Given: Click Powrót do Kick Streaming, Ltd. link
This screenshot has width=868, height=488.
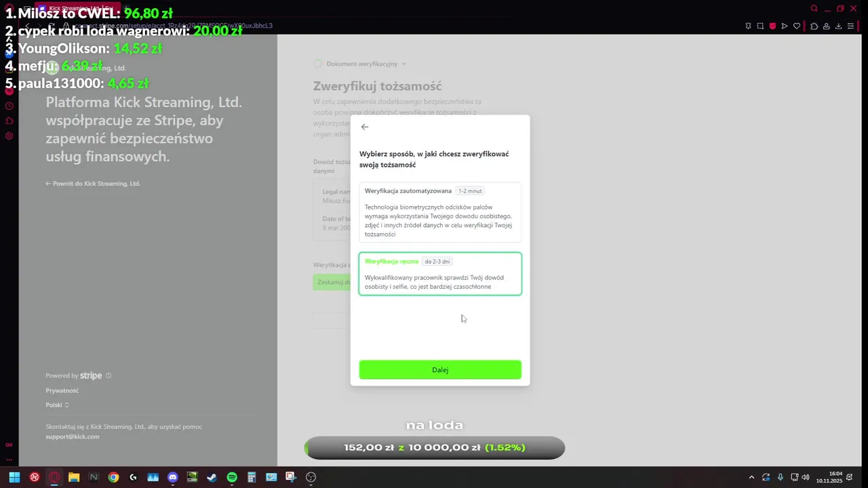Looking at the screenshot, I should [x=93, y=184].
